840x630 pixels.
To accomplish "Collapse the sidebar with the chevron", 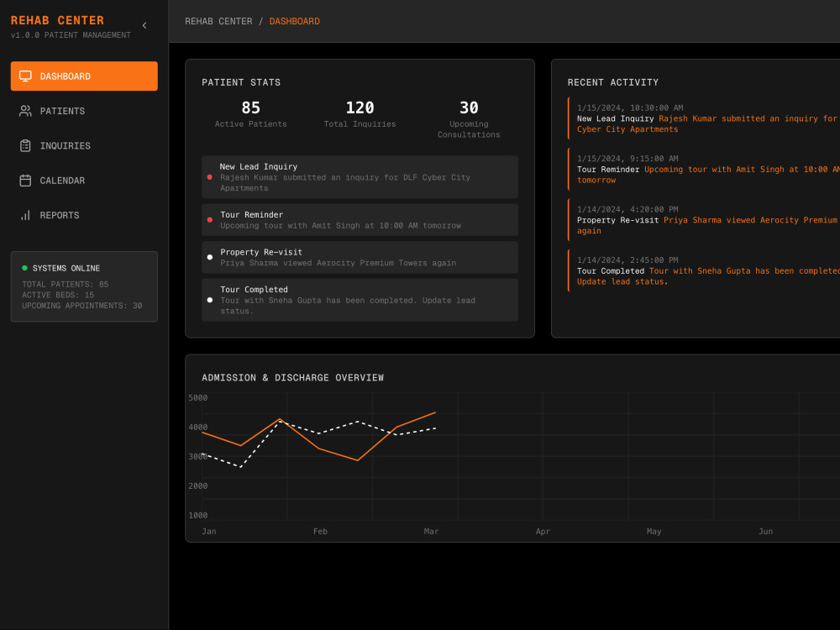I will 144,25.
